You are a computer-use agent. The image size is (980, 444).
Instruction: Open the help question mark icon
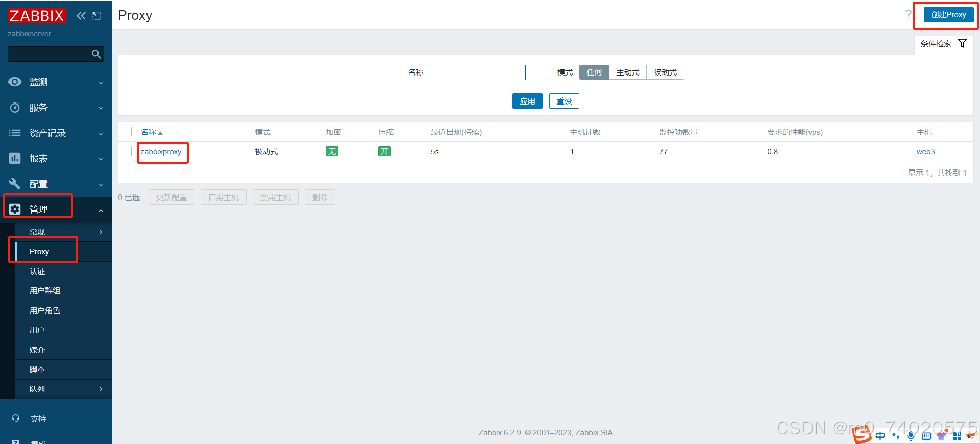(x=908, y=14)
